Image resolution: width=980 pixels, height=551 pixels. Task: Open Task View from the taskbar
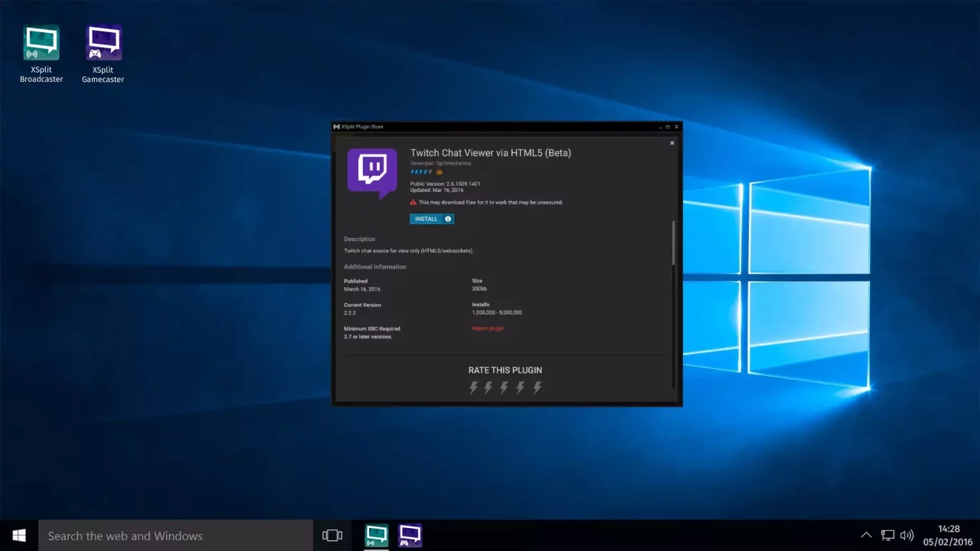coord(332,536)
